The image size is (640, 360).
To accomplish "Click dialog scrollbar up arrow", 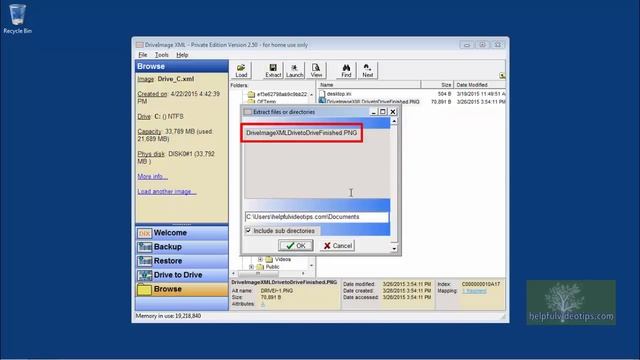I will (x=394, y=121).
